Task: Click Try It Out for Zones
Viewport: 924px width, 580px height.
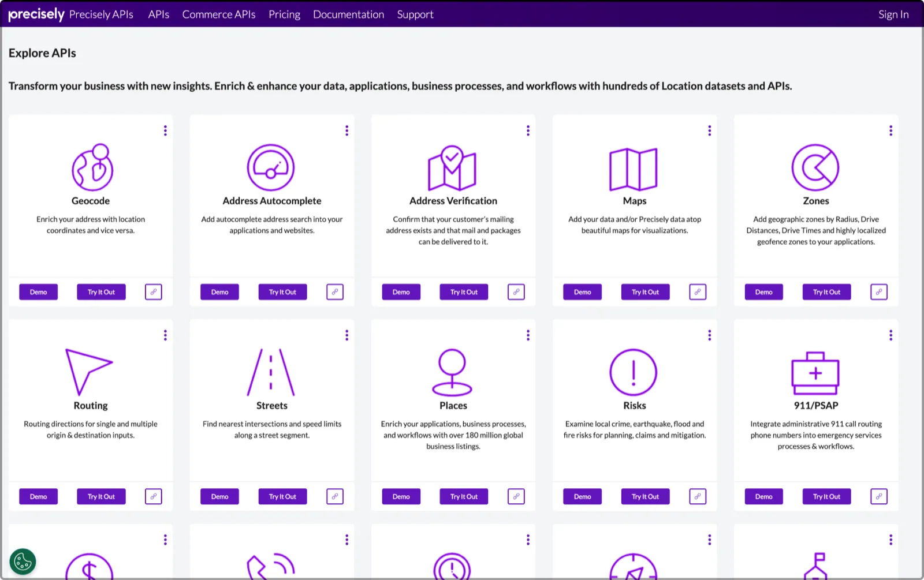Action: [826, 292]
